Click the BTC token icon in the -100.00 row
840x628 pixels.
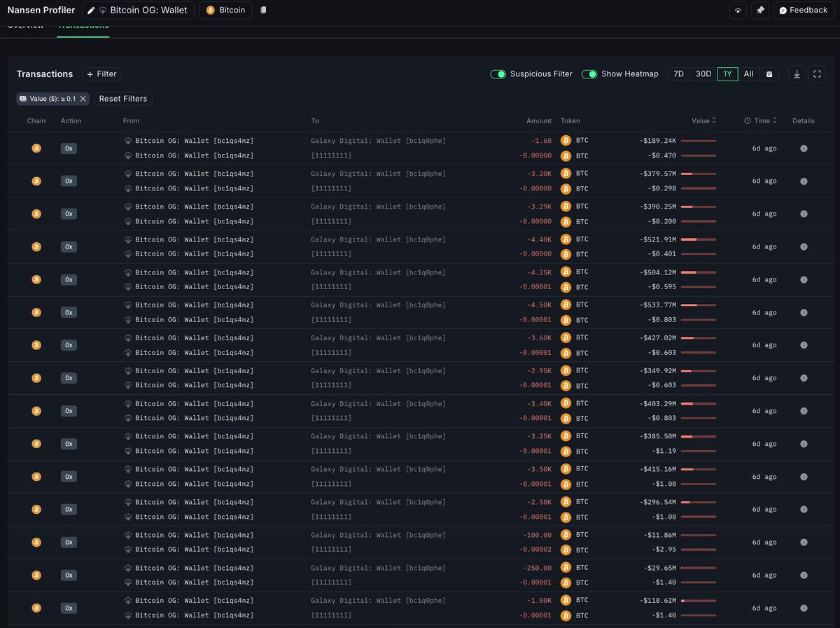point(566,535)
